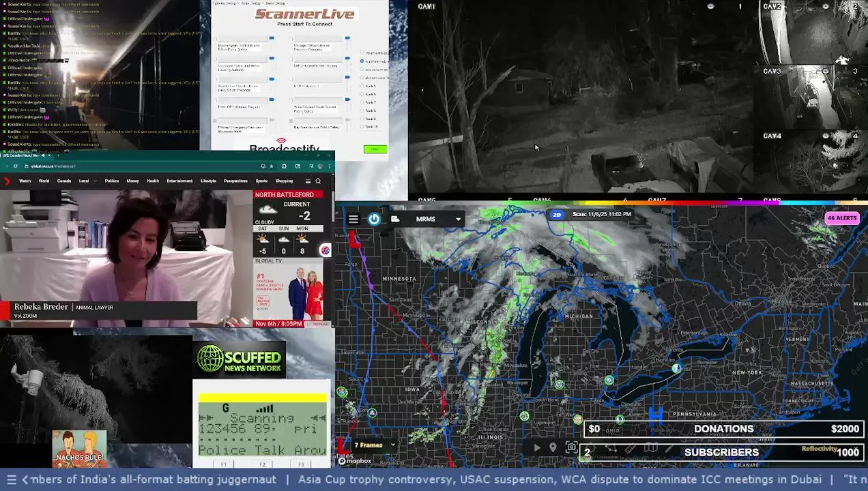Select the radar site marker near Cleveland
Image resolution: width=868 pixels, height=491 pixels.
[x=620, y=419]
